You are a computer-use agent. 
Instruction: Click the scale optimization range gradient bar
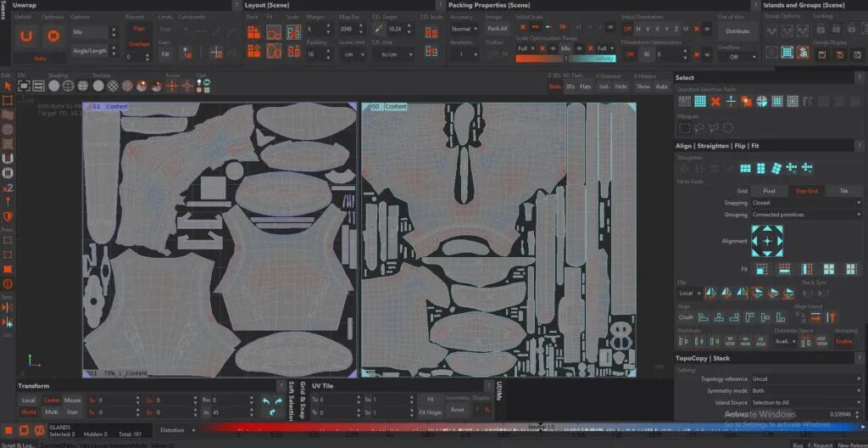[x=565, y=59]
